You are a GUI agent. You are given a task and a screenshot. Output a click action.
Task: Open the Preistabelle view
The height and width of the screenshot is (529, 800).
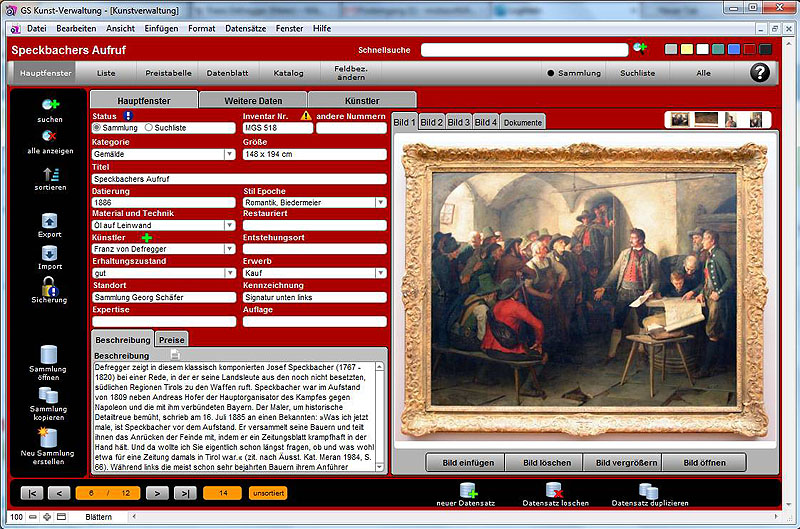(x=168, y=73)
